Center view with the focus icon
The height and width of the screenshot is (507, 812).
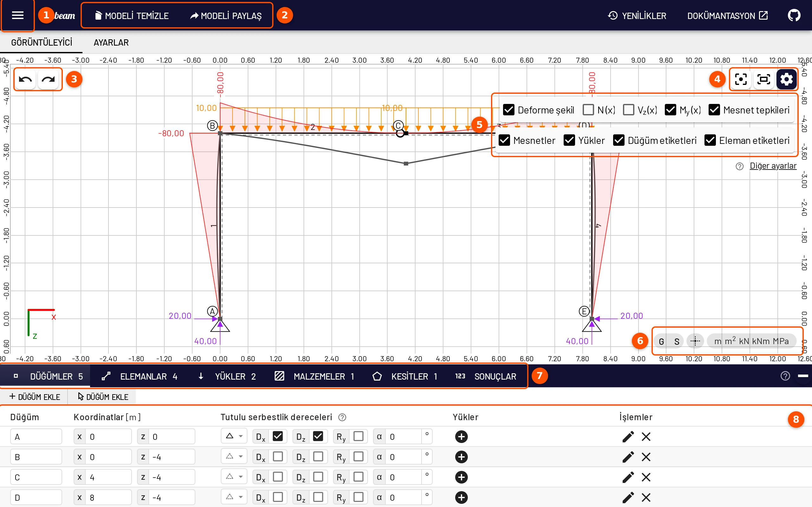coord(741,80)
